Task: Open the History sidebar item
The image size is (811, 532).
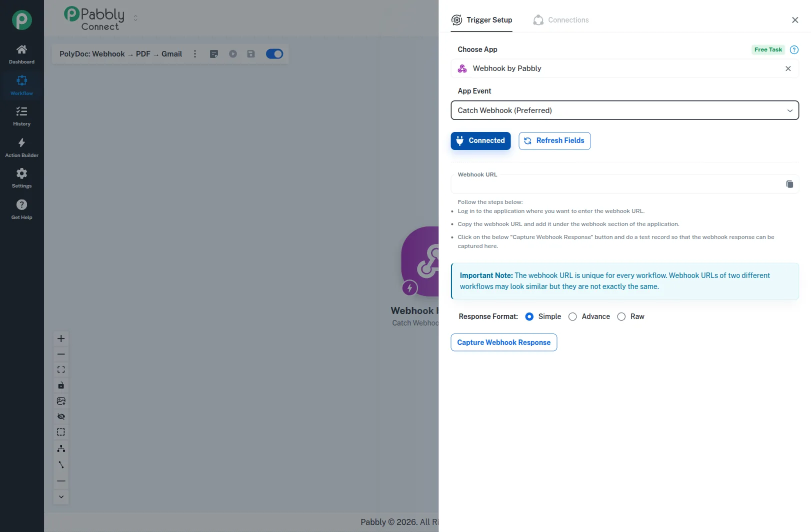Action: [21, 116]
